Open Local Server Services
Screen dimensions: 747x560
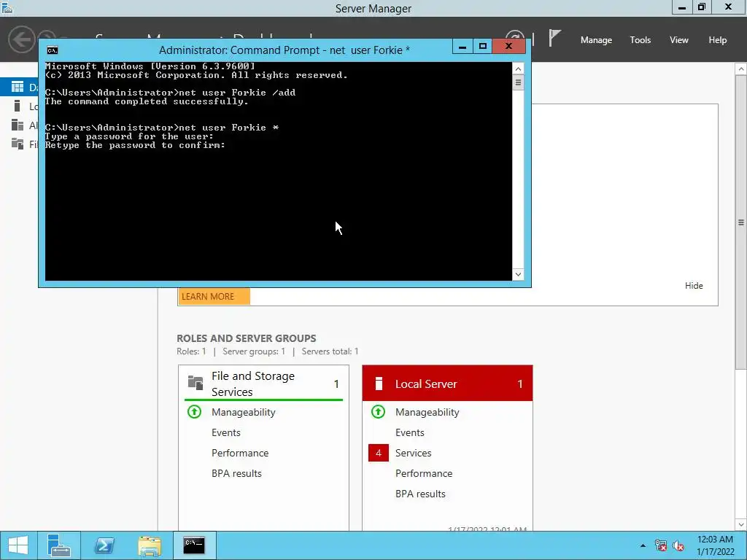[x=413, y=453]
